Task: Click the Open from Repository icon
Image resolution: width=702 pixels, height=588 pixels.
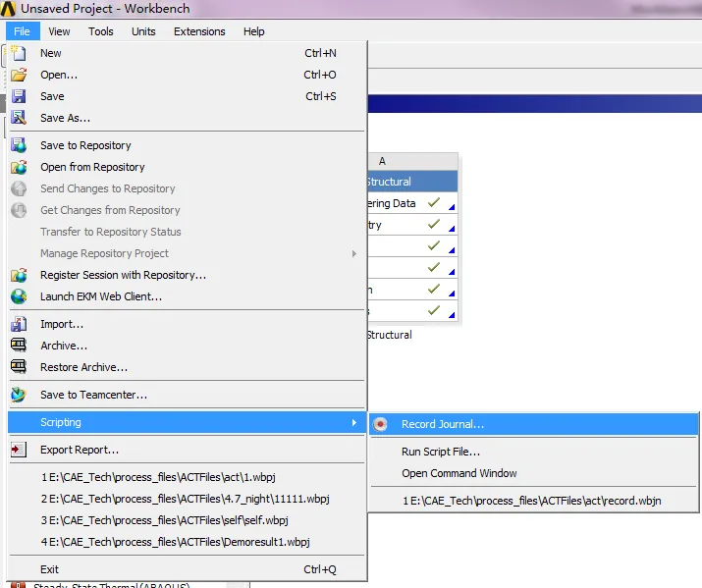Action: (x=19, y=167)
